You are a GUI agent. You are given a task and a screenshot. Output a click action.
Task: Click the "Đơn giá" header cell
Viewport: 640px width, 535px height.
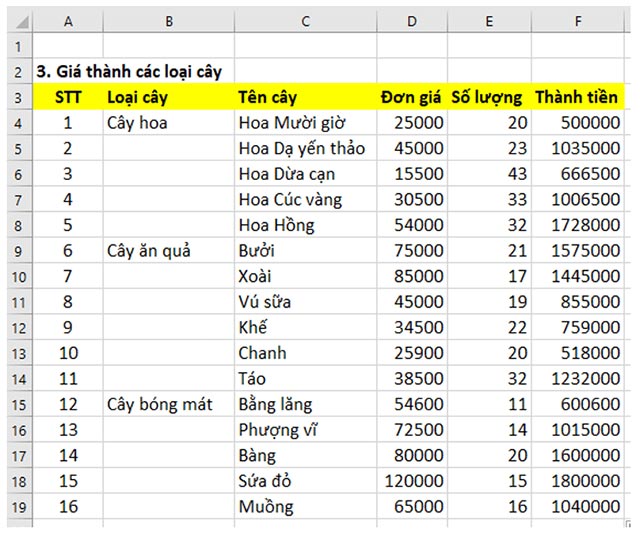(x=412, y=98)
